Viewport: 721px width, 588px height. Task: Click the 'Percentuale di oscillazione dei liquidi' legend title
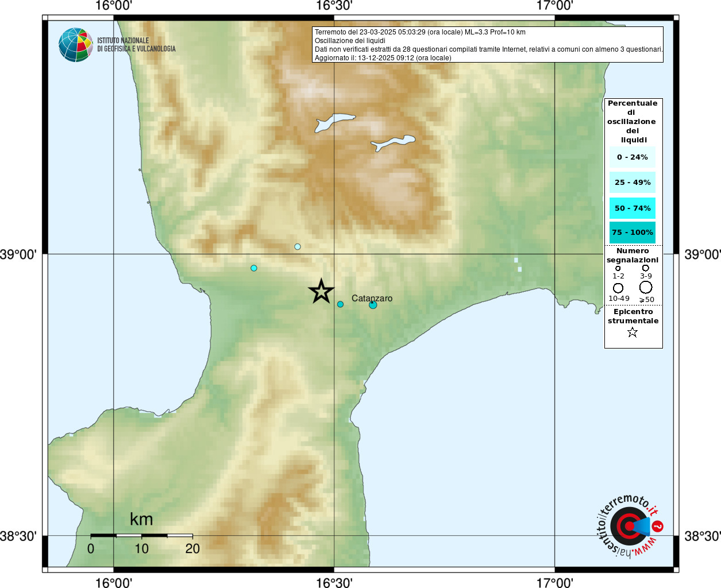[633, 122]
